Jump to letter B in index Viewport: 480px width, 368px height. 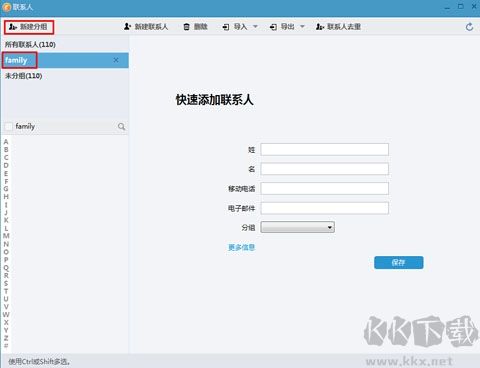tap(6, 150)
